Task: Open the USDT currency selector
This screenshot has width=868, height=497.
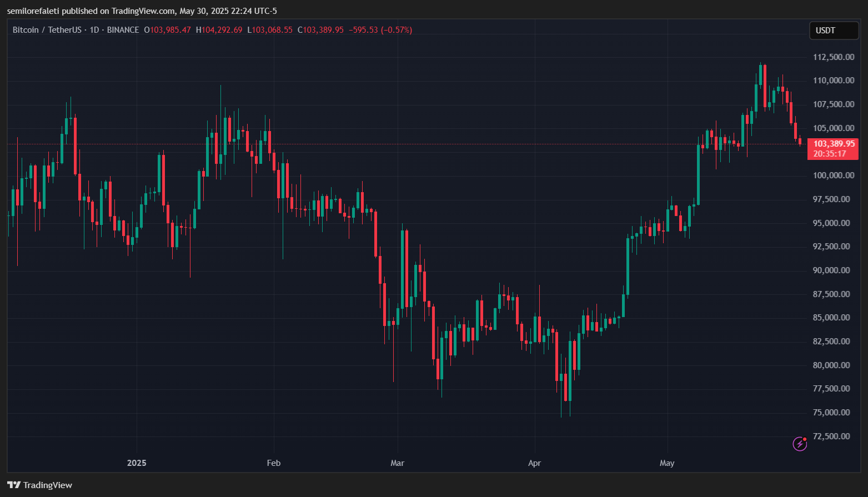Action: (x=834, y=31)
